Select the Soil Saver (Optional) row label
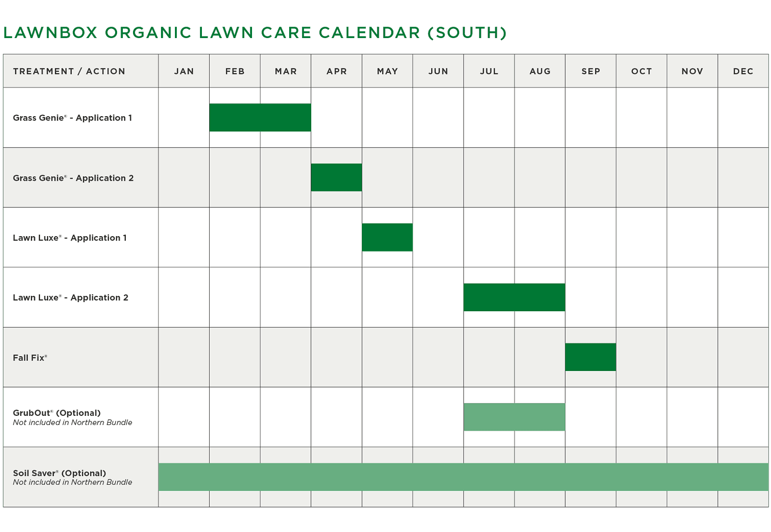This screenshot has height=532, width=771. [59, 473]
